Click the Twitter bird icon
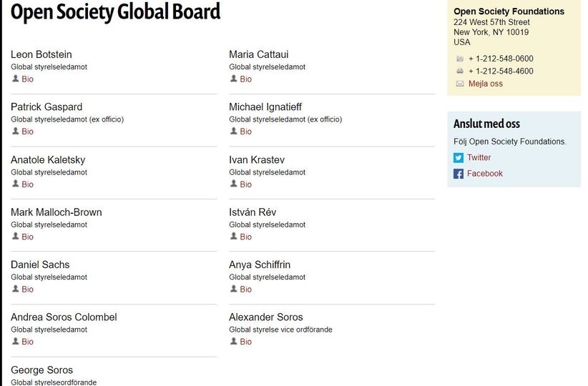This screenshot has height=386, width=588. tap(459, 158)
